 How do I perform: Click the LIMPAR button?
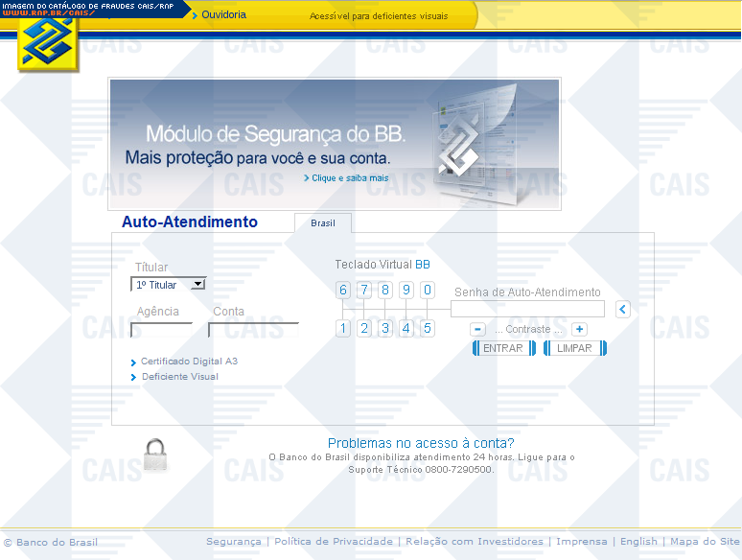point(574,348)
